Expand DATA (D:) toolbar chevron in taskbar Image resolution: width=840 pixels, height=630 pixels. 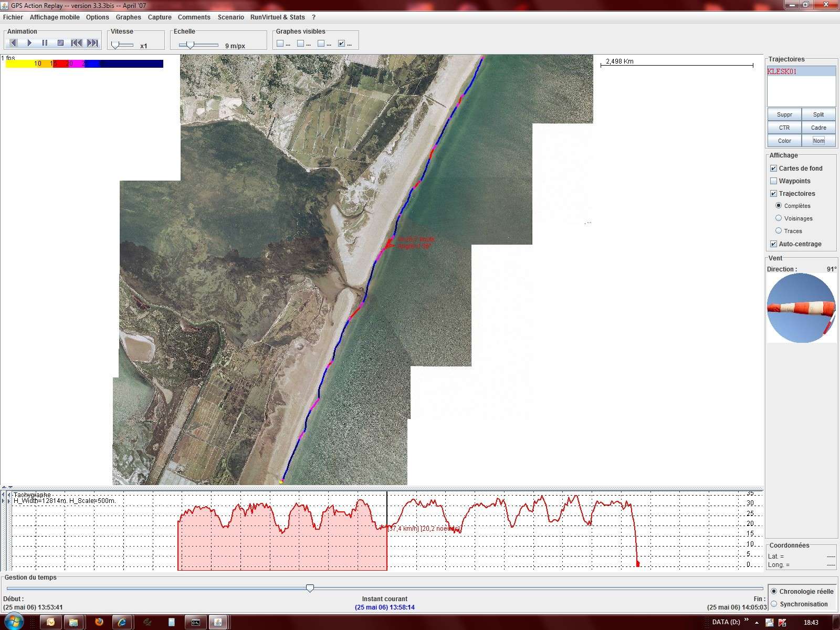(x=747, y=621)
